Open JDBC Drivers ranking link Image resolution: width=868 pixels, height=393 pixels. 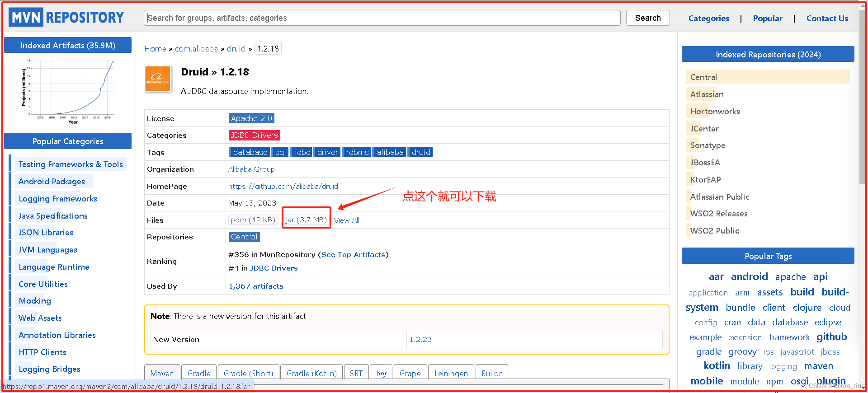pos(274,268)
